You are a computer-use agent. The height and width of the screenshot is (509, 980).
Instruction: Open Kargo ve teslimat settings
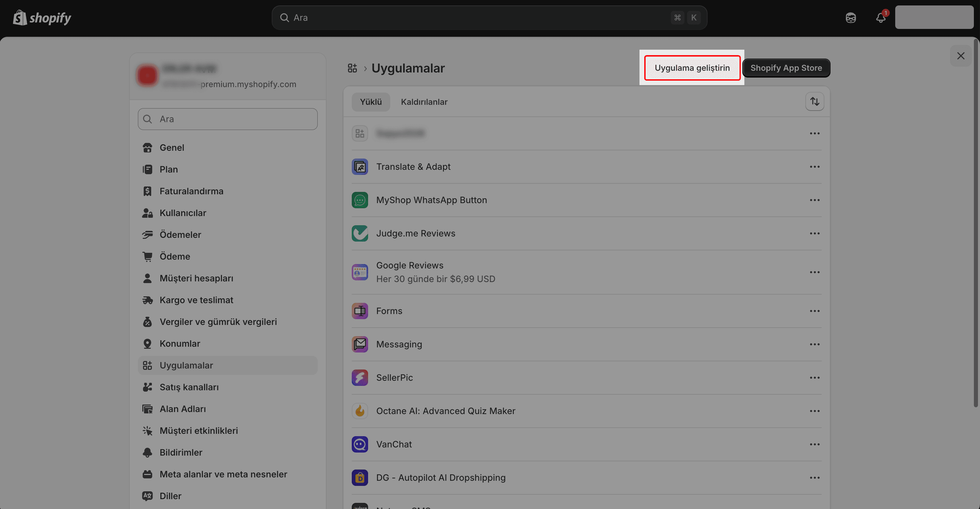coord(196,300)
